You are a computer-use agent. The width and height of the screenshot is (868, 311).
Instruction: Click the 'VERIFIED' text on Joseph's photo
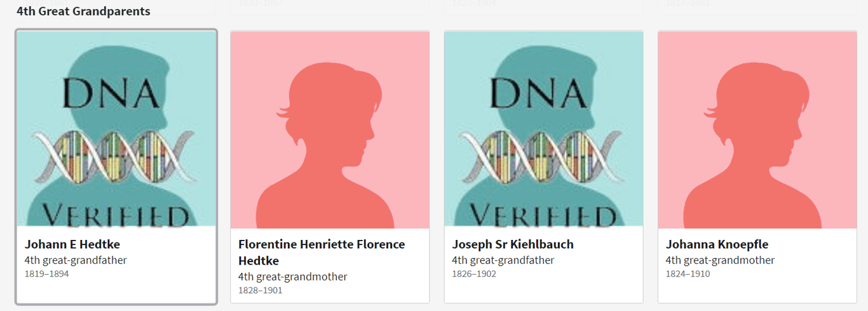(543, 216)
